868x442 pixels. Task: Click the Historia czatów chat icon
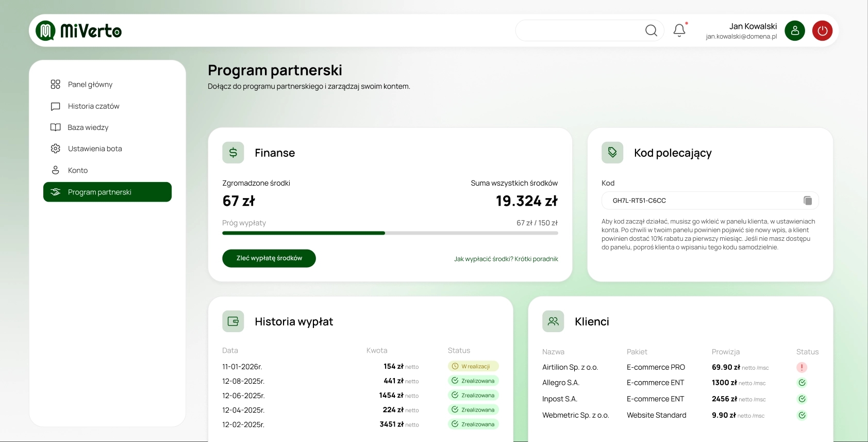click(56, 106)
